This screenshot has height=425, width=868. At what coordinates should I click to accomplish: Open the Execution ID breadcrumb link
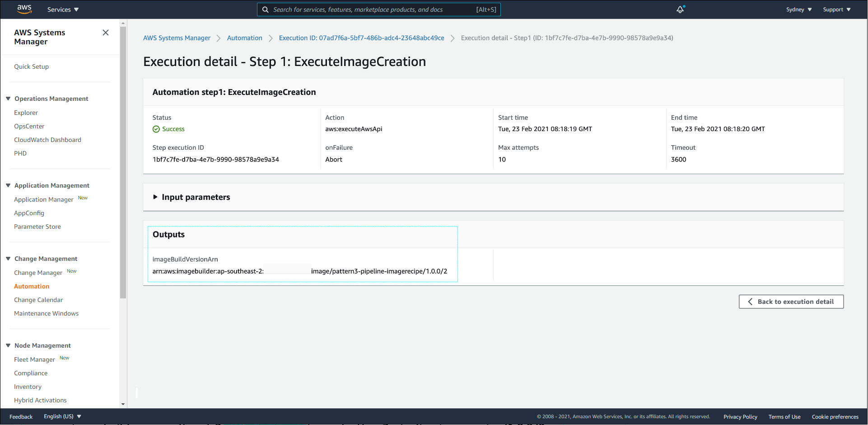361,38
